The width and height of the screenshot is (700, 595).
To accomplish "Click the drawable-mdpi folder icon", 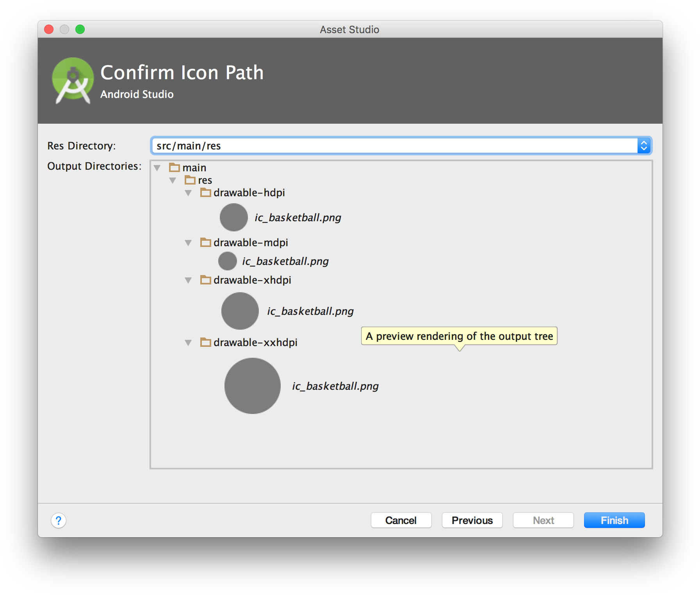I will [x=206, y=242].
